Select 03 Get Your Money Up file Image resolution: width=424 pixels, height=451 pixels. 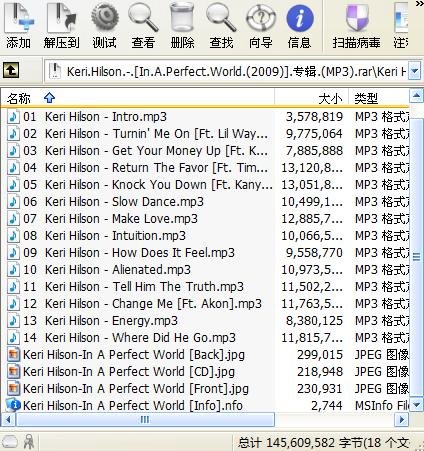pyautogui.click(x=137, y=151)
